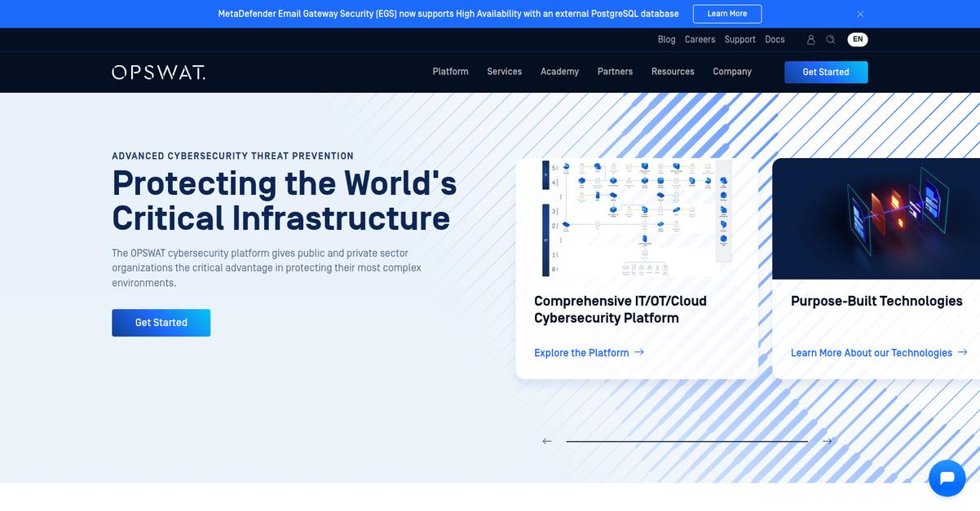Click the OPSWAT logo

[x=158, y=72]
